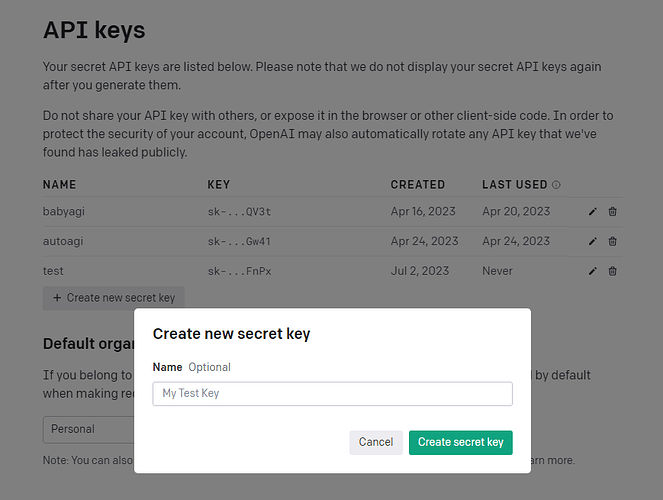Viewport: 663px width, 500px height.
Task: Click the trash icon for autoagi
Action: [x=613, y=241]
